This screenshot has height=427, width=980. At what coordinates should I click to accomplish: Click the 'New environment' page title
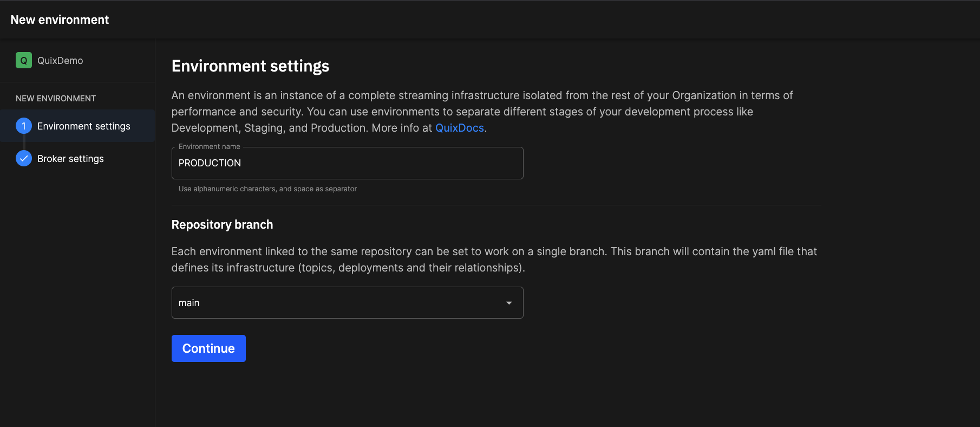click(x=60, y=20)
